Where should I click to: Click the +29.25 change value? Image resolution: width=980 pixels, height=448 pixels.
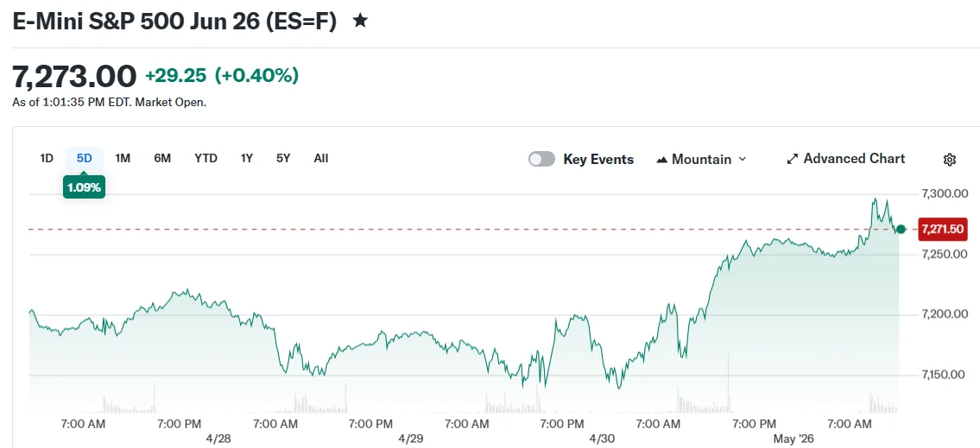[175, 76]
